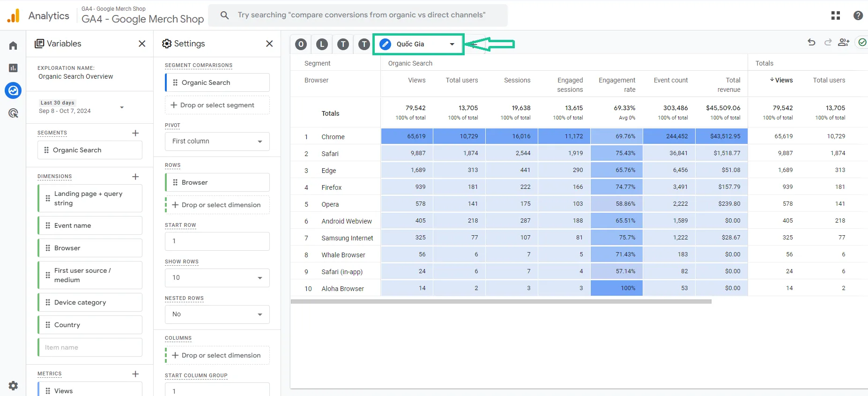Image resolution: width=868 pixels, height=396 pixels.
Task: Select the Device category dimension
Action: (x=90, y=303)
